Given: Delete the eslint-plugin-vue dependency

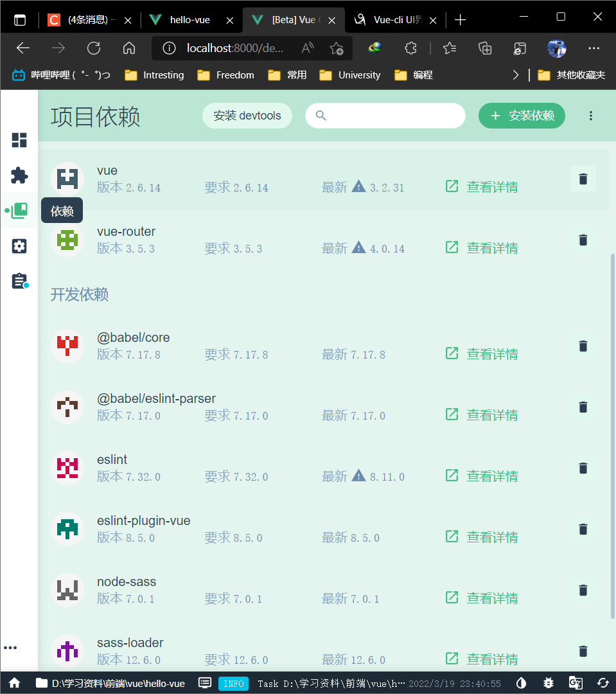Looking at the screenshot, I should (x=583, y=529).
